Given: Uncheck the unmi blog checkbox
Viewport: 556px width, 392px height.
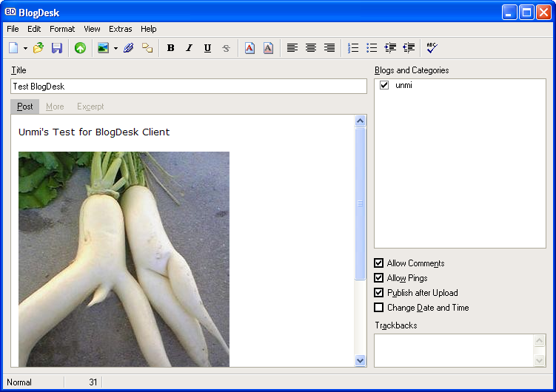Looking at the screenshot, I should [x=384, y=85].
